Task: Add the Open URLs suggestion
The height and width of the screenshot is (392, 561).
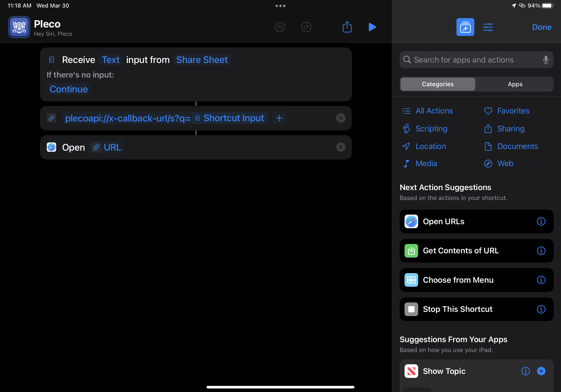Action: pyautogui.click(x=476, y=221)
